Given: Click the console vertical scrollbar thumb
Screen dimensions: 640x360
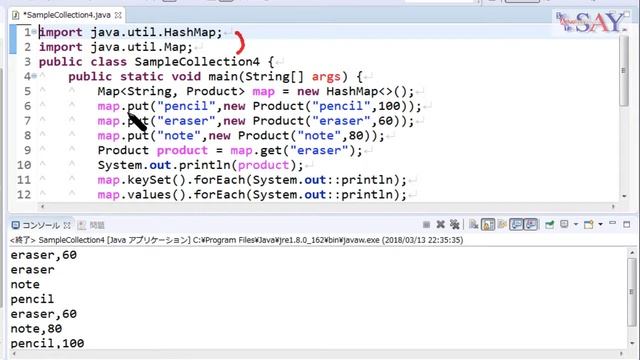Looking at the screenshot, I should click(631, 292).
